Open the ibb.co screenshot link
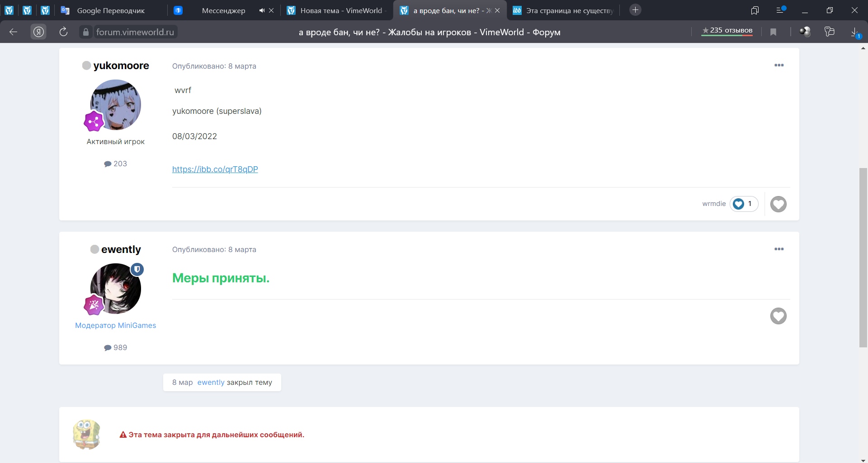Image resolution: width=868 pixels, height=463 pixels. [215, 169]
